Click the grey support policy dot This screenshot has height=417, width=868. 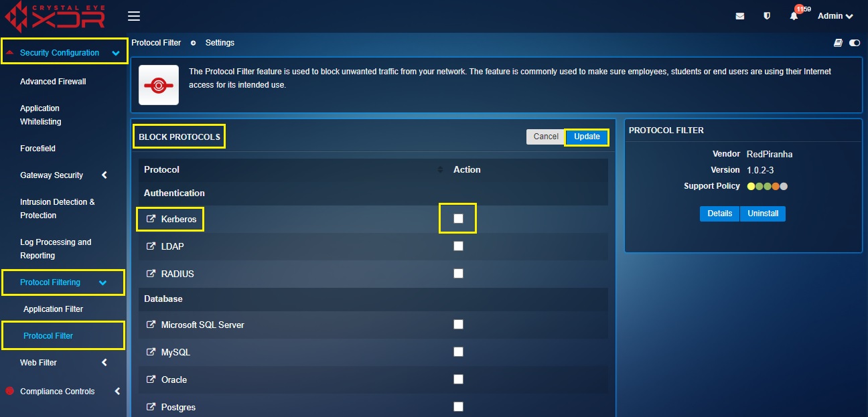(x=784, y=187)
